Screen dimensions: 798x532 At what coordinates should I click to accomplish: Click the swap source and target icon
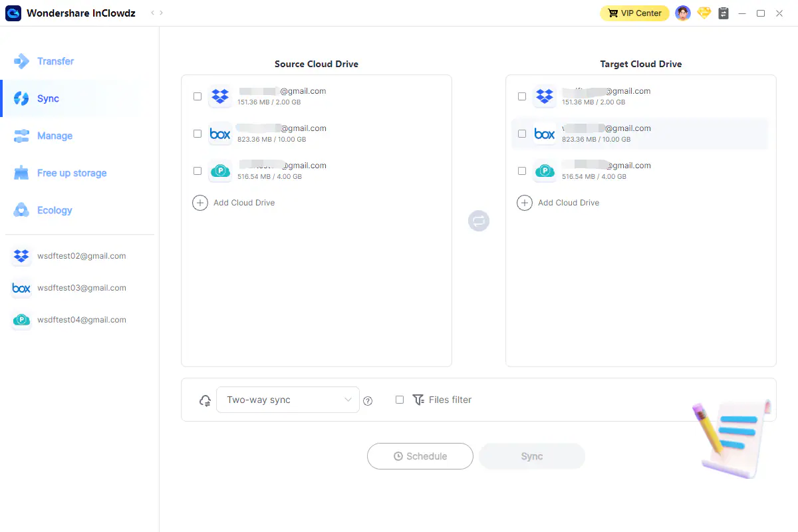click(479, 221)
